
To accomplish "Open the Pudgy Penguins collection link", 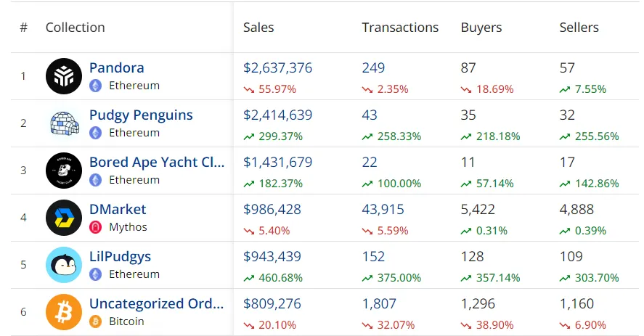I will 141,115.
